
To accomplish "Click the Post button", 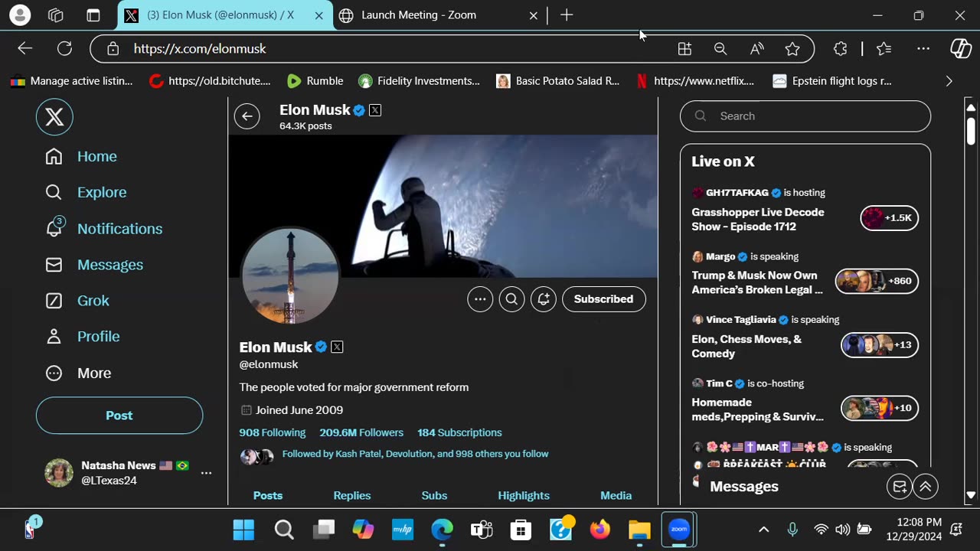I will click(119, 416).
